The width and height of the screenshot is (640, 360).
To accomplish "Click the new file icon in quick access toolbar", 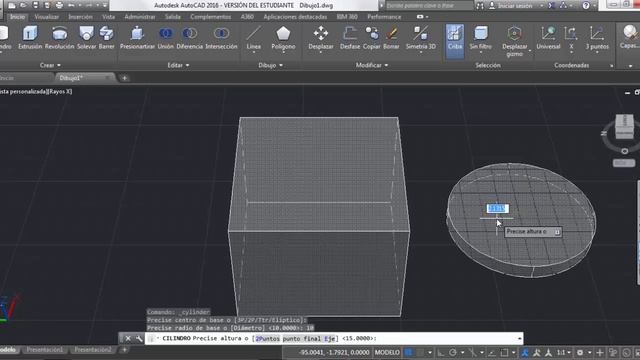I will 12,5.
